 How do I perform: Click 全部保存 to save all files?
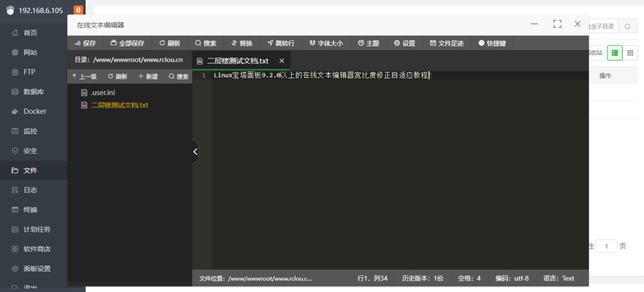coord(127,43)
